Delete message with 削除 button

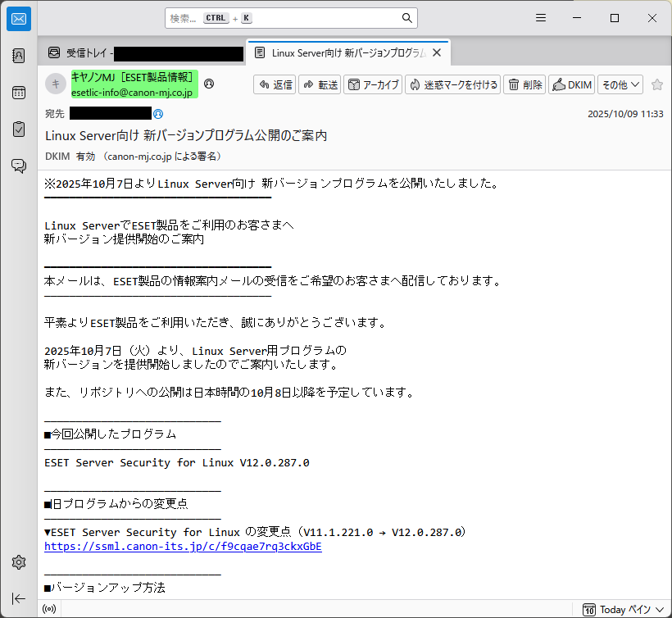[x=524, y=84]
